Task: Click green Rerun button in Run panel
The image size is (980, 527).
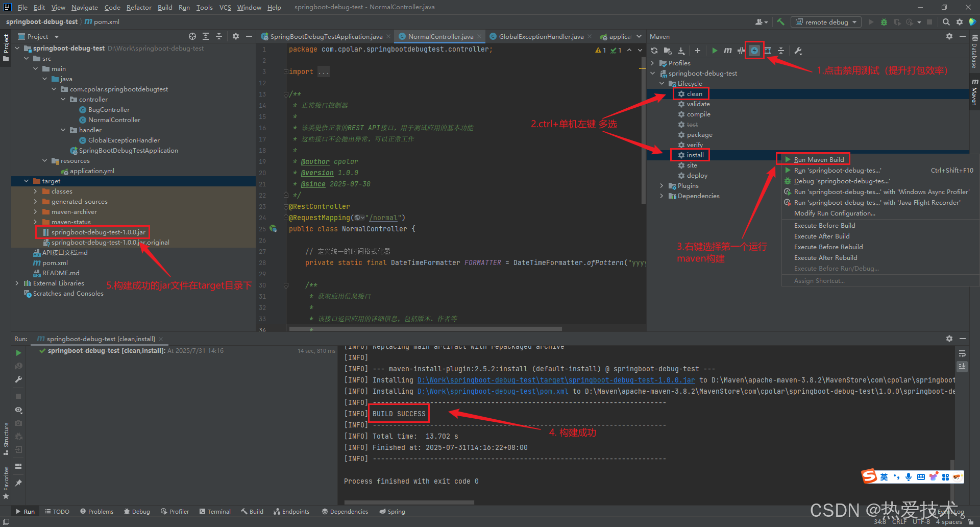Action: point(18,353)
